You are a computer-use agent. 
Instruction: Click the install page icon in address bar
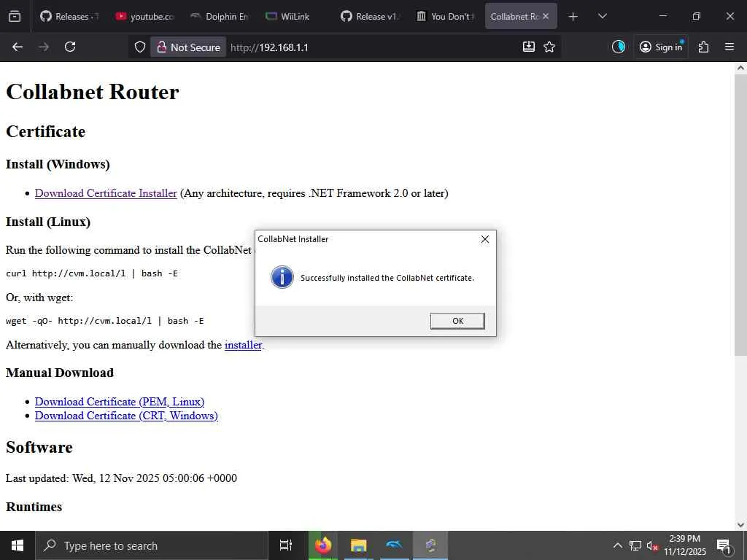(529, 47)
